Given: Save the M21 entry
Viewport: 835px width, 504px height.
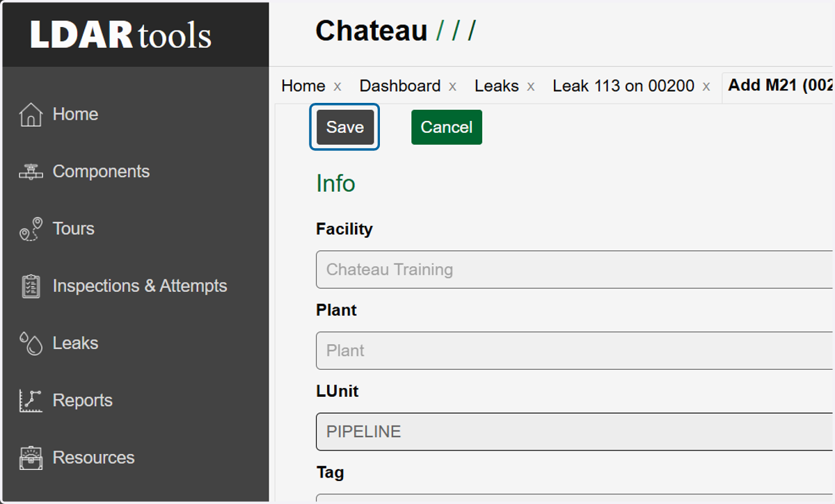Looking at the screenshot, I should click(x=345, y=127).
